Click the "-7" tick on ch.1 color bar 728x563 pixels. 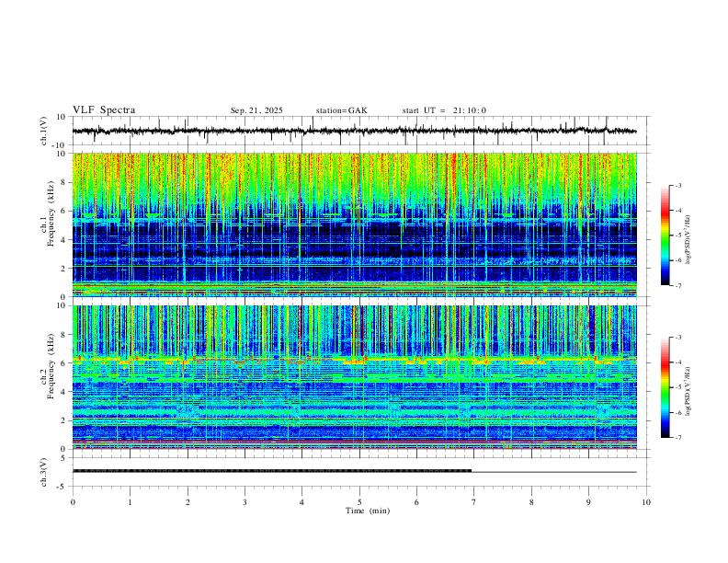pos(677,286)
